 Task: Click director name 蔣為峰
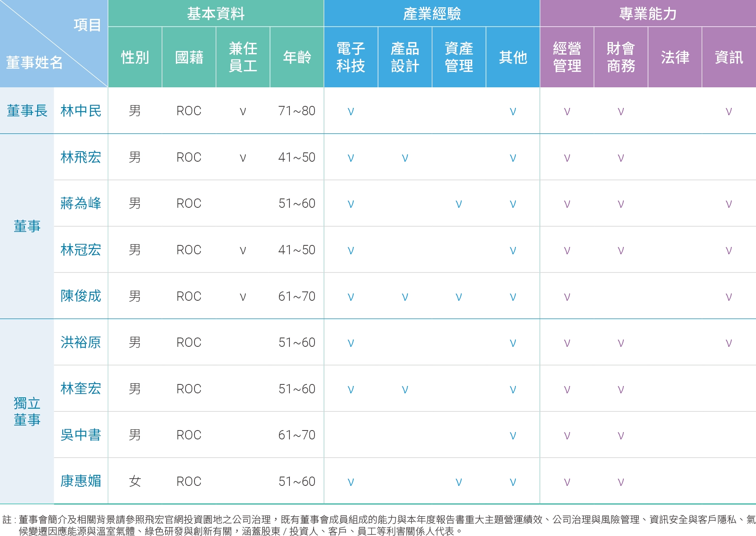point(81,203)
